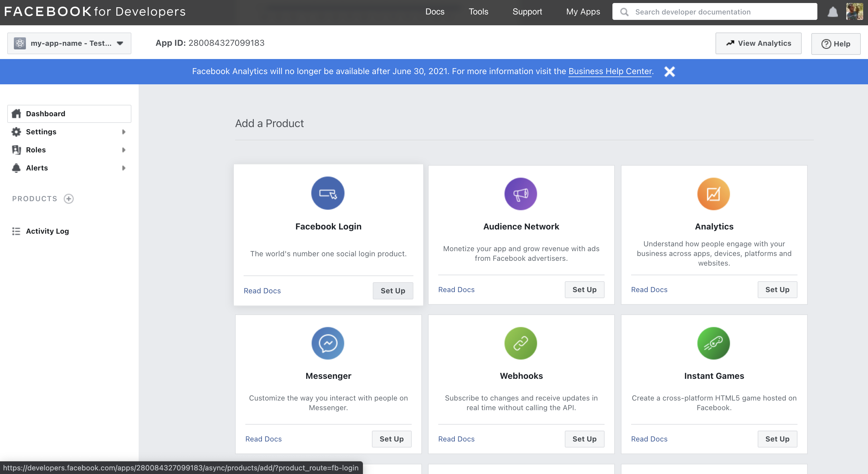The width and height of the screenshot is (868, 474).
Task: Click the green Webhooks link icon
Action: (520, 343)
